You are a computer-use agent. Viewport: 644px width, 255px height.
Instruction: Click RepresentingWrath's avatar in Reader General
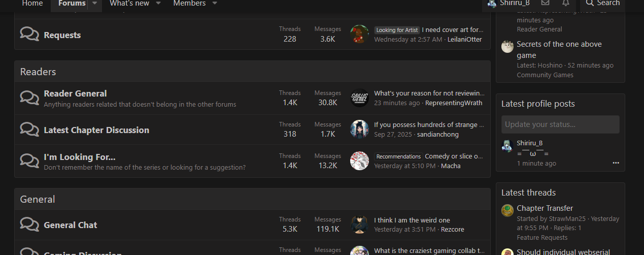pyautogui.click(x=359, y=98)
